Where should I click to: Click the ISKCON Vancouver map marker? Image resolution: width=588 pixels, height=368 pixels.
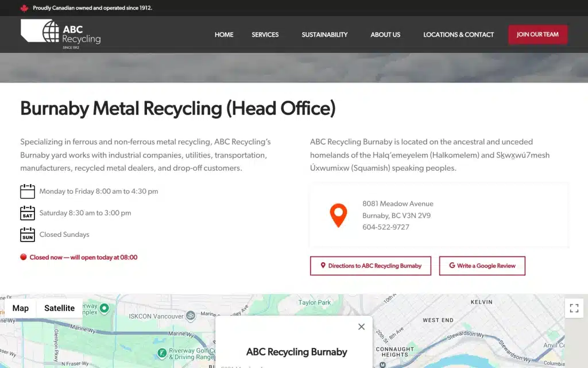(191, 316)
